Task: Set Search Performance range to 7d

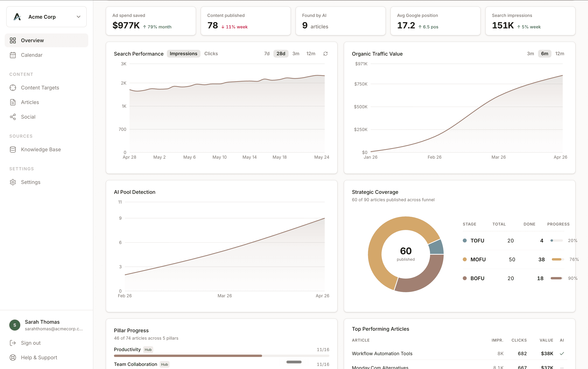Action: (267, 54)
